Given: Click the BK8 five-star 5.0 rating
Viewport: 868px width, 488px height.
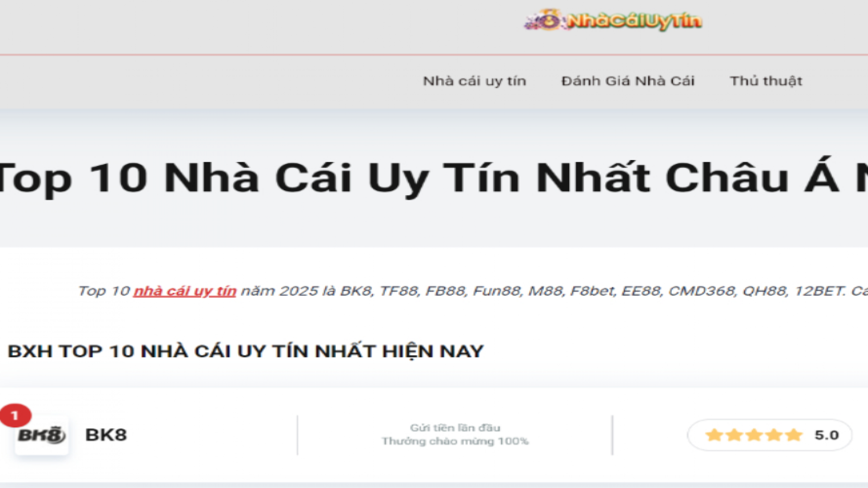Looking at the screenshot, I should pyautogui.click(x=770, y=435).
